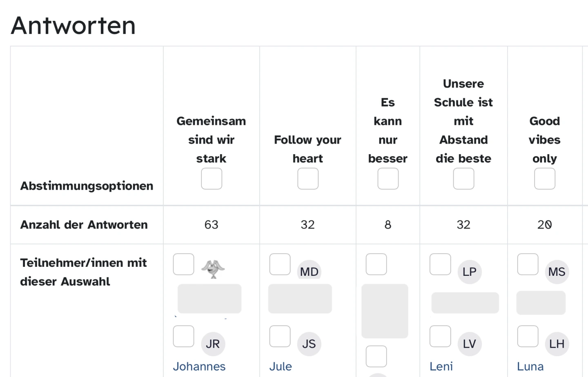Select 'Unsere Schule ist mit Abstand' option checkbox
Viewport: 588px width, 377px height.
(463, 179)
